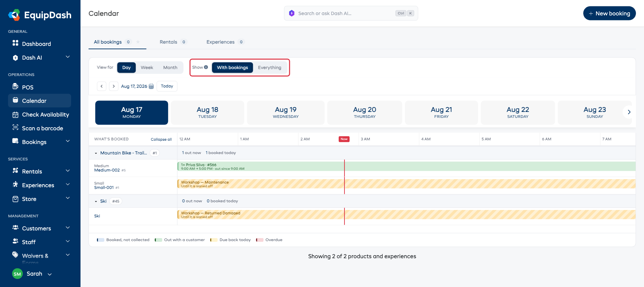
Task: Click the Overdue legend swatch
Action: tap(260, 240)
